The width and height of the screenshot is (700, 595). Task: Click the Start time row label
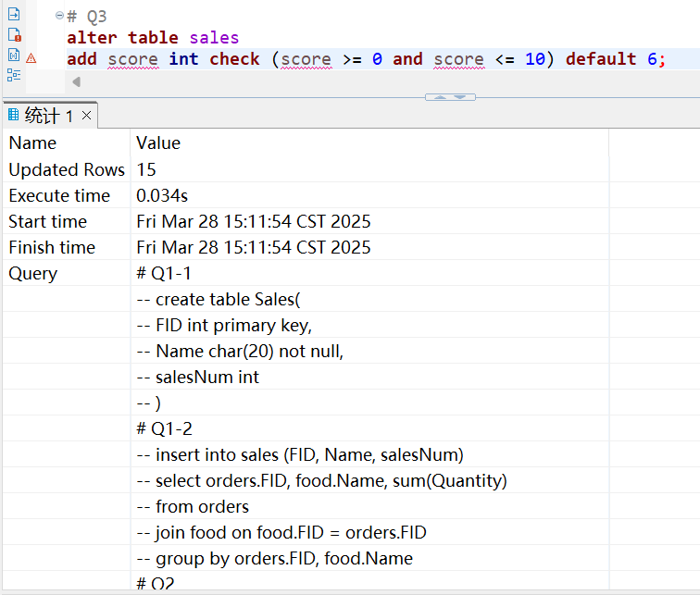point(47,221)
